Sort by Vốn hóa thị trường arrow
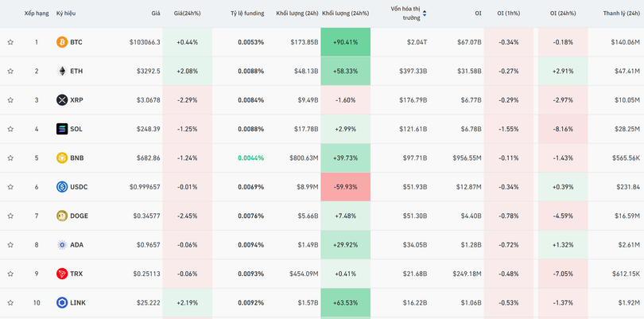The width and height of the screenshot is (644, 319). coord(424,14)
